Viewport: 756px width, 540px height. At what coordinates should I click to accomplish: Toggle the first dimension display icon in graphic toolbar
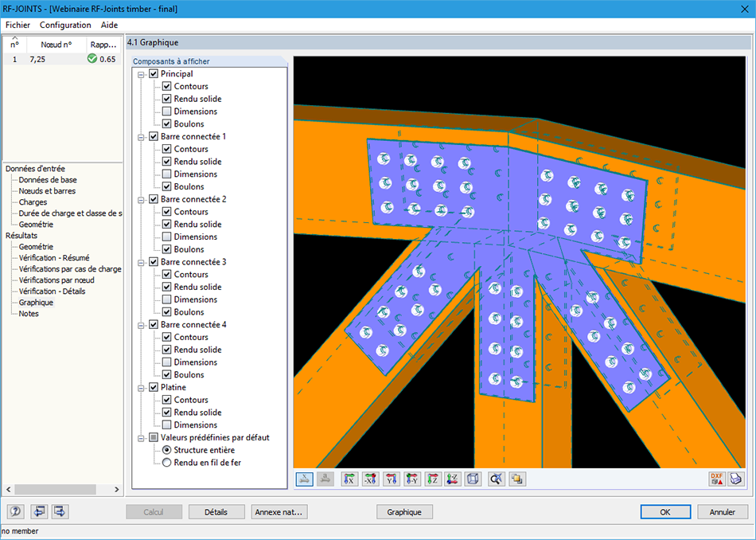304,479
